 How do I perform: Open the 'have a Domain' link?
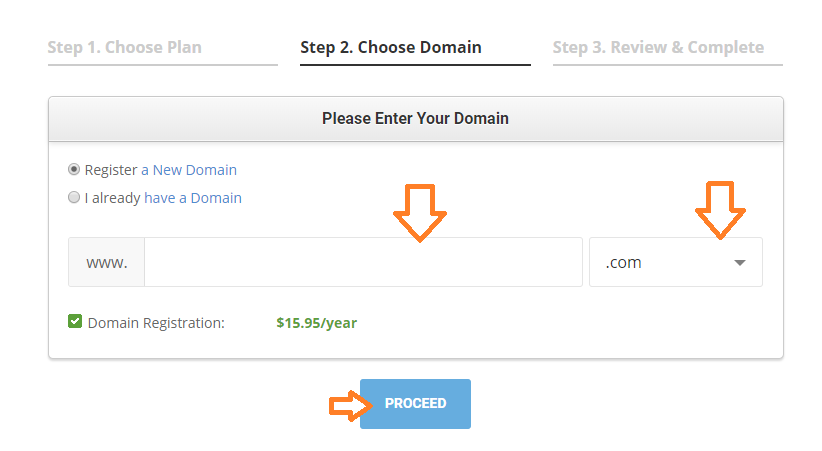(x=193, y=198)
